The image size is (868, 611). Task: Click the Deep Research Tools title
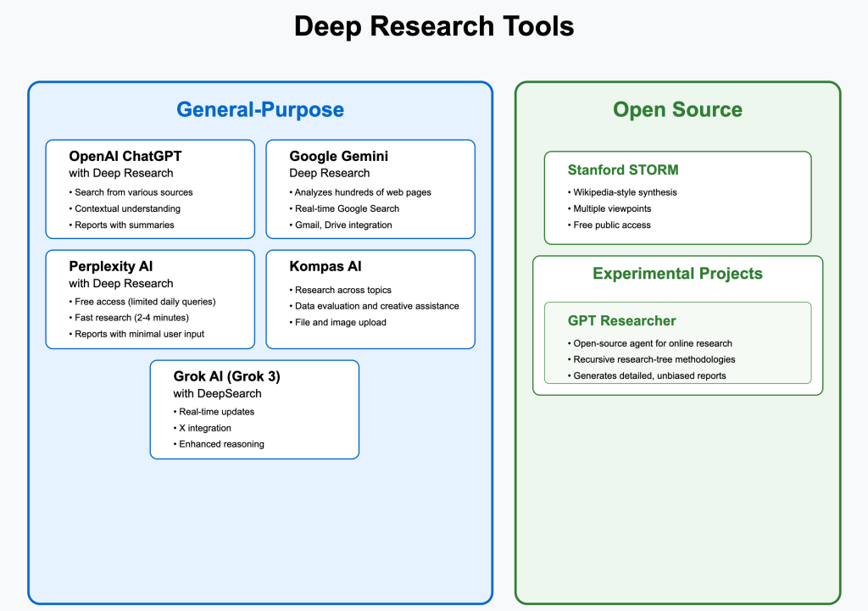point(434,25)
